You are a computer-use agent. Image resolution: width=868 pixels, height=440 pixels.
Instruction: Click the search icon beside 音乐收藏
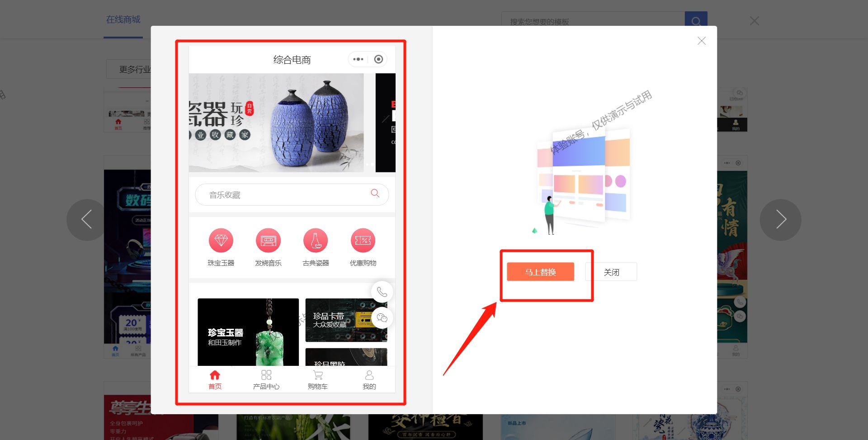(x=374, y=194)
